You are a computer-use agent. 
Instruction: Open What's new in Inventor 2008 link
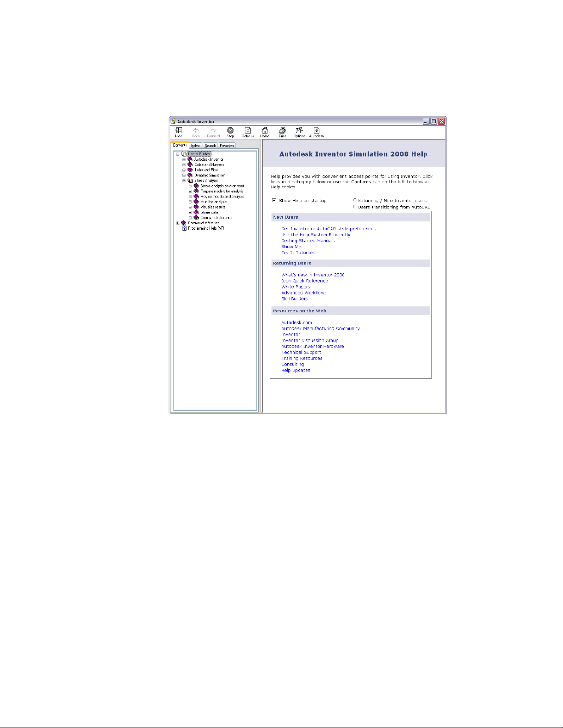tap(313, 275)
